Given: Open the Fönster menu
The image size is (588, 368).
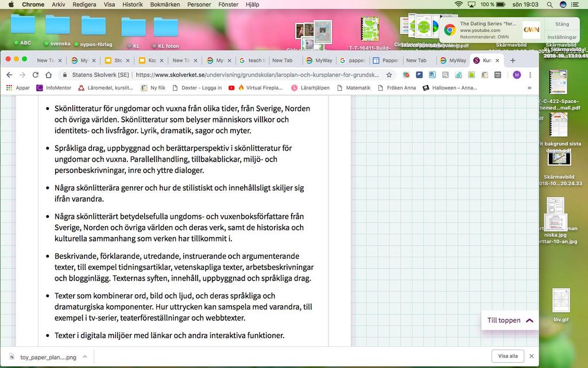Looking at the screenshot, I should [228, 5].
